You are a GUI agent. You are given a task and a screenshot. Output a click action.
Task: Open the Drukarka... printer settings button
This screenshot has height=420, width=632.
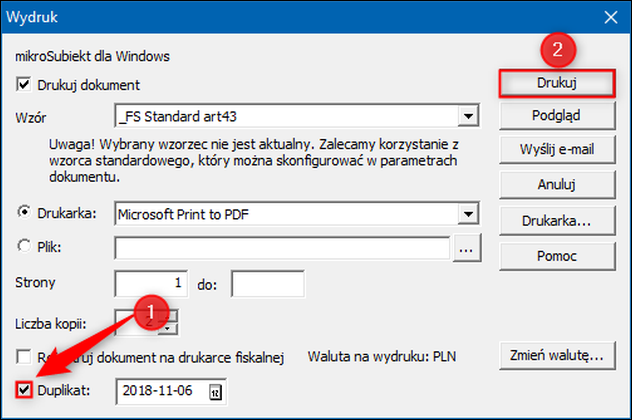[557, 221]
